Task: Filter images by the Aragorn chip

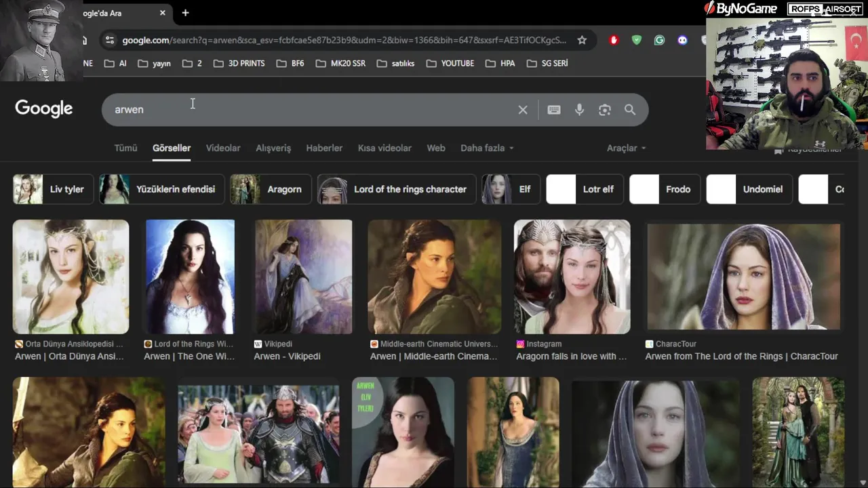Action: click(x=271, y=189)
